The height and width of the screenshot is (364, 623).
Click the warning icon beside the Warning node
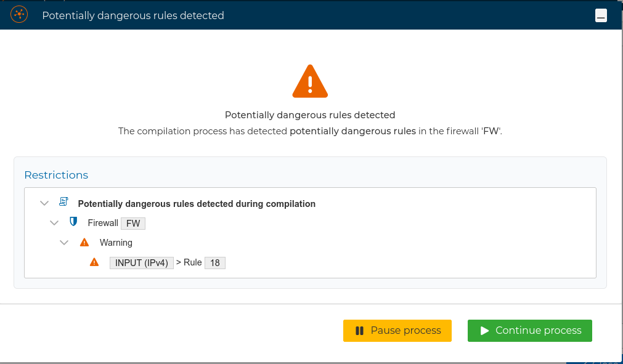[x=84, y=242]
